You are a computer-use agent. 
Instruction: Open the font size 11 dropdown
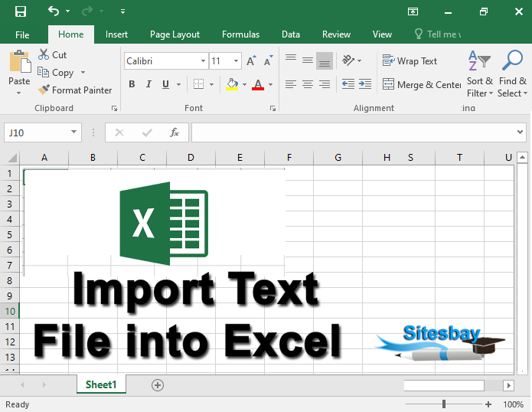coord(236,61)
